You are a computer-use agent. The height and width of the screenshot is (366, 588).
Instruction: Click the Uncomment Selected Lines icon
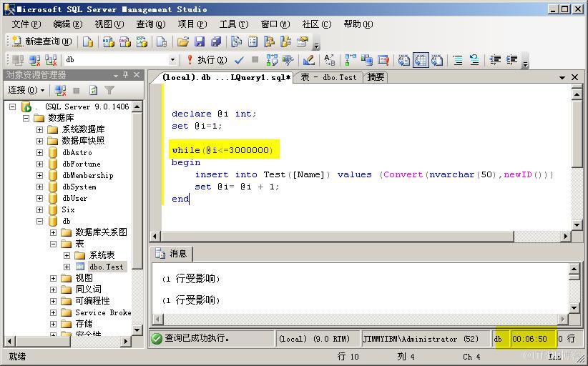point(474,60)
